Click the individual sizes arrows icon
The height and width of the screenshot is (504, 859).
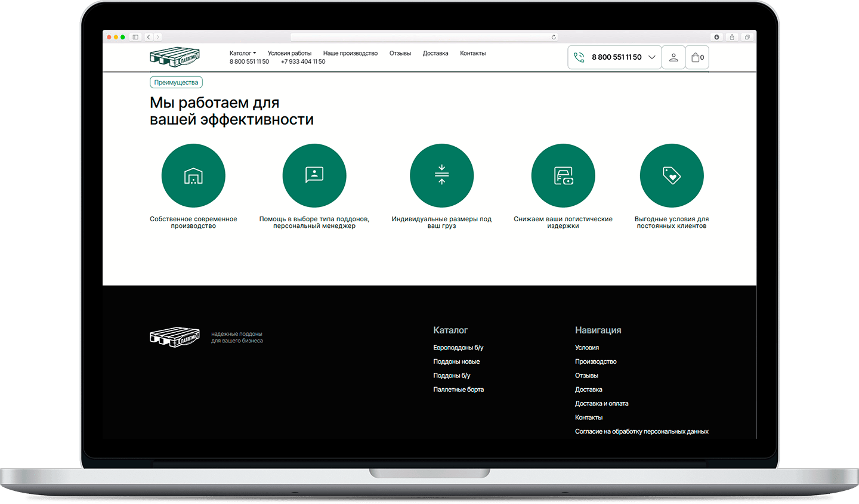tap(441, 175)
